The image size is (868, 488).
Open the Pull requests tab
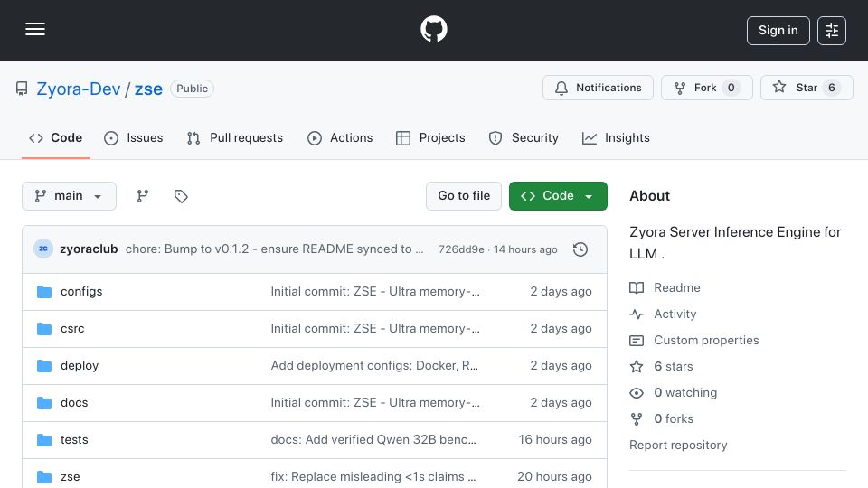coord(235,137)
